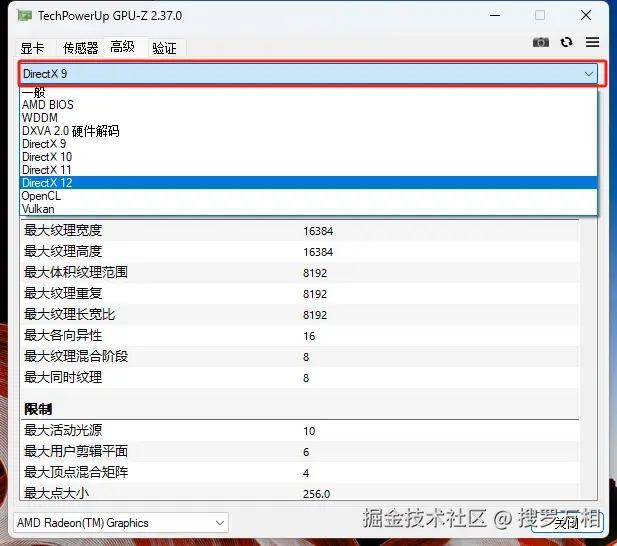The height and width of the screenshot is (546, 617).
Task: Switch to the 传感器 tab
Action: (x=80, y=48)
